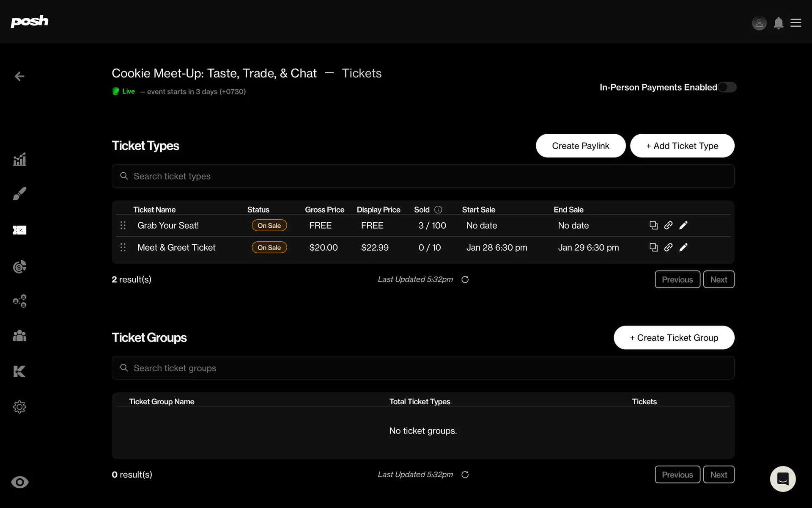Open the analytics chart sidebar icon

[x=19, y=160]
